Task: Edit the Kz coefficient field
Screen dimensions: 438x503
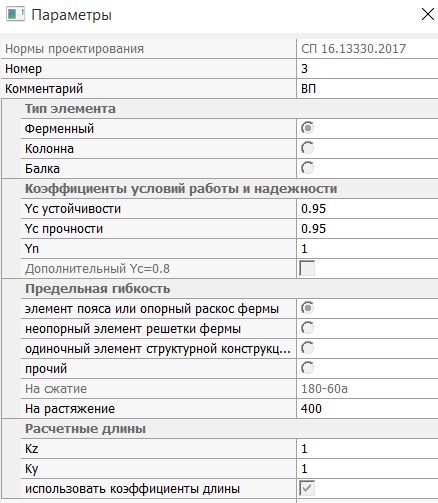Action: tap(367, 449)
